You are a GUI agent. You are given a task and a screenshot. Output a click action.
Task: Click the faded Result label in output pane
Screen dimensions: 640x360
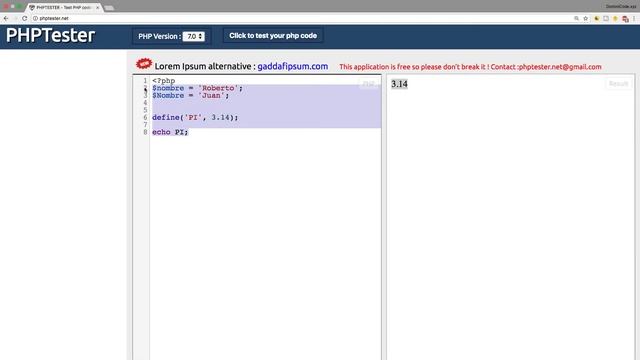[618, 84]
